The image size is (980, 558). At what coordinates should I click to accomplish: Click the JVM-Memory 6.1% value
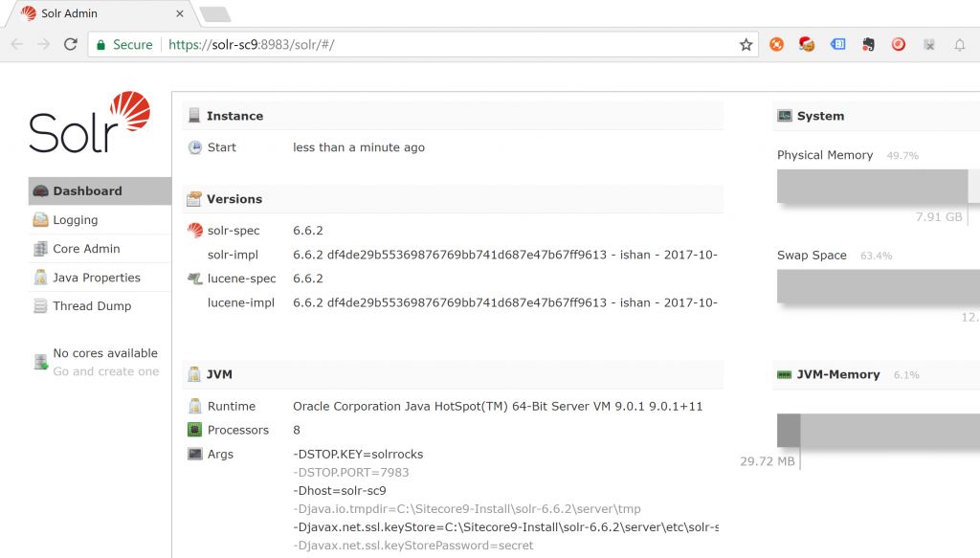pos(906,375)
